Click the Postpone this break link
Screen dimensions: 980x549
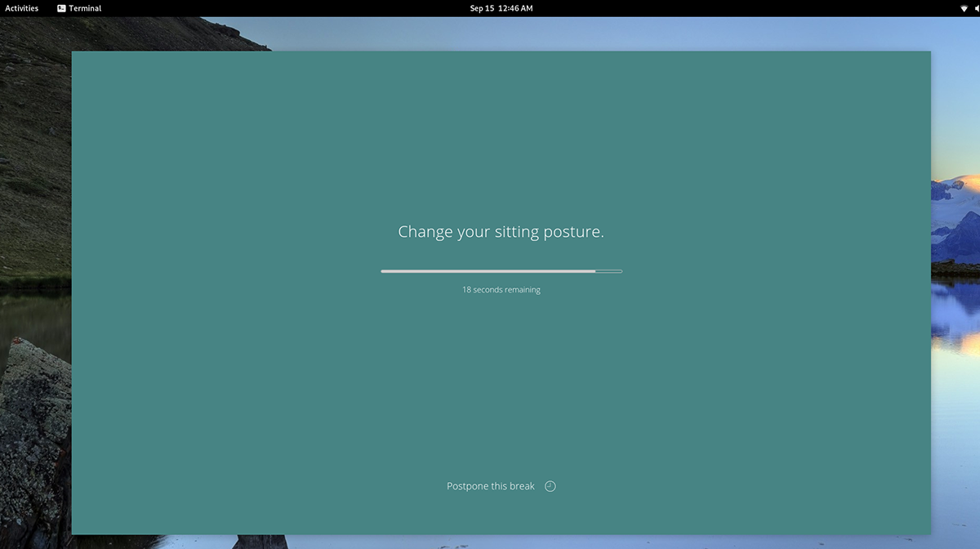click(491, 486)
